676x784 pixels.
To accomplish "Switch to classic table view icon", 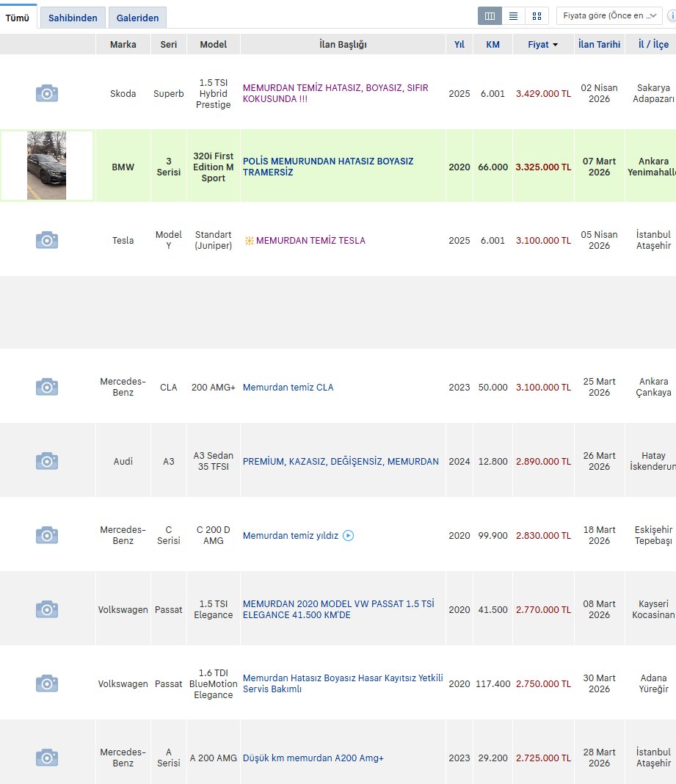I will tap(490, 16).
